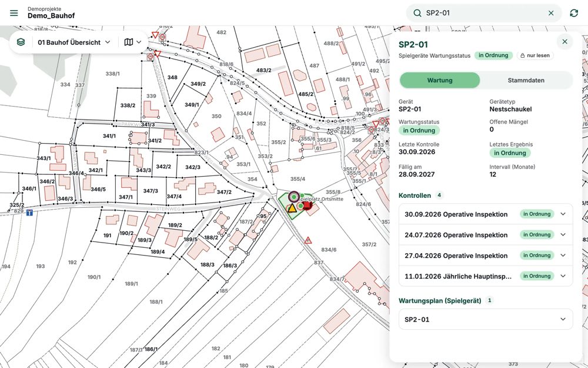Click the Demoprojekte breadcrumb label

(44, 9)
